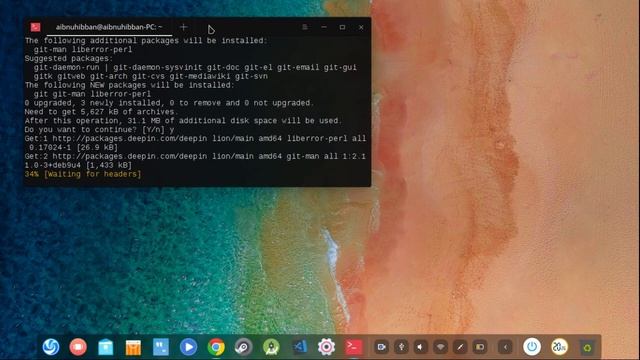Image resolution: width=640 pixels, height=360 pixels.
Task: Open Android Studio from the dock
Action: pos(271,347)
